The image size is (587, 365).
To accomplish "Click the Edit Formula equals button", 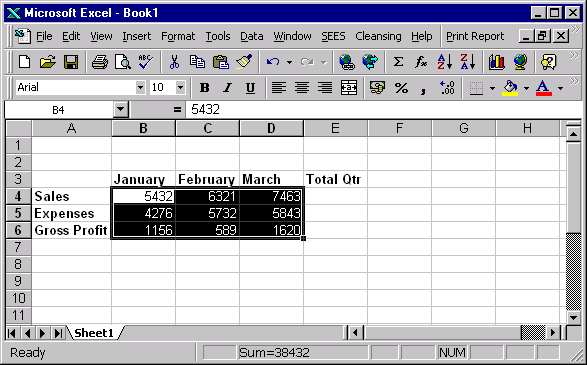I will pyautogui.click(x=177, y=110).
